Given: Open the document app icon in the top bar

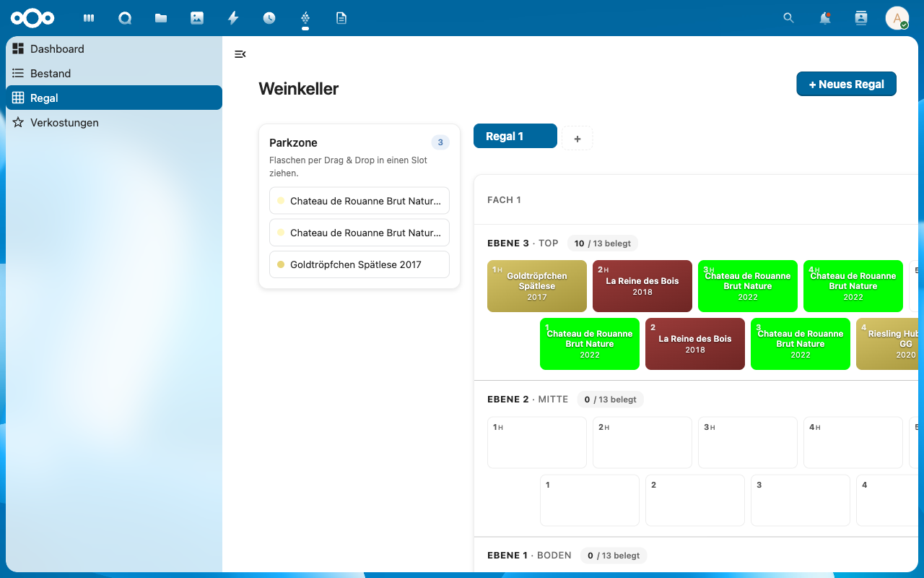Looking at the screenshot, I should tap(341, 18).
